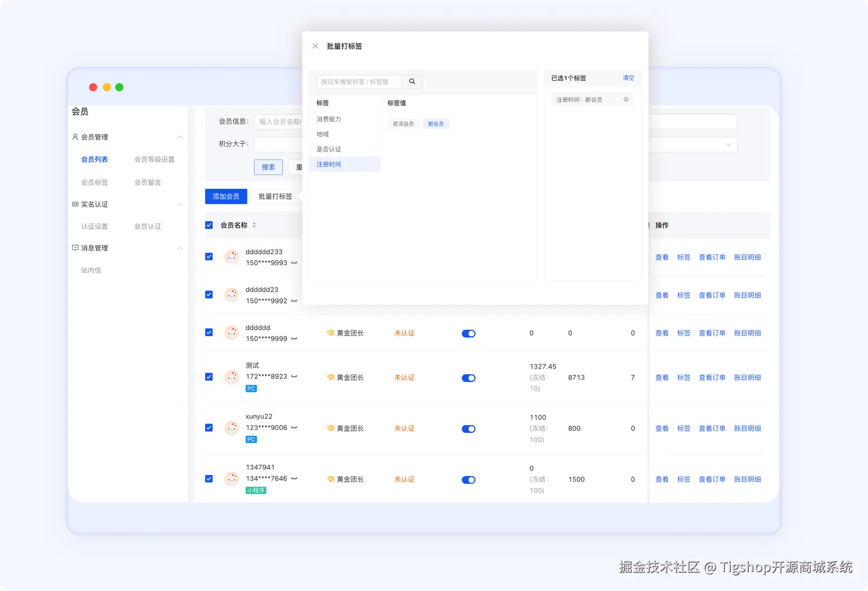
Task: Deselect the 新会员 tag value
Action: coord(436,124)
